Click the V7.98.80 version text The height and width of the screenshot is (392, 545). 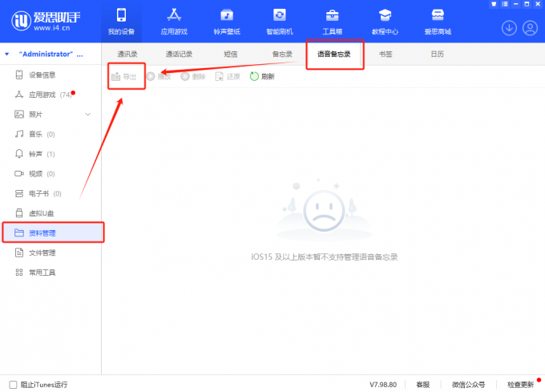[x=383, y=385]
